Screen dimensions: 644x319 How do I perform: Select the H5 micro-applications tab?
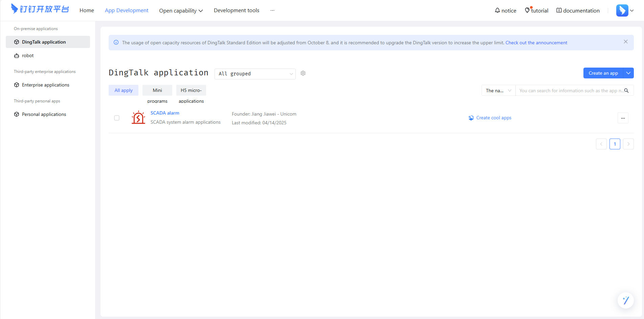pos(191,91)
